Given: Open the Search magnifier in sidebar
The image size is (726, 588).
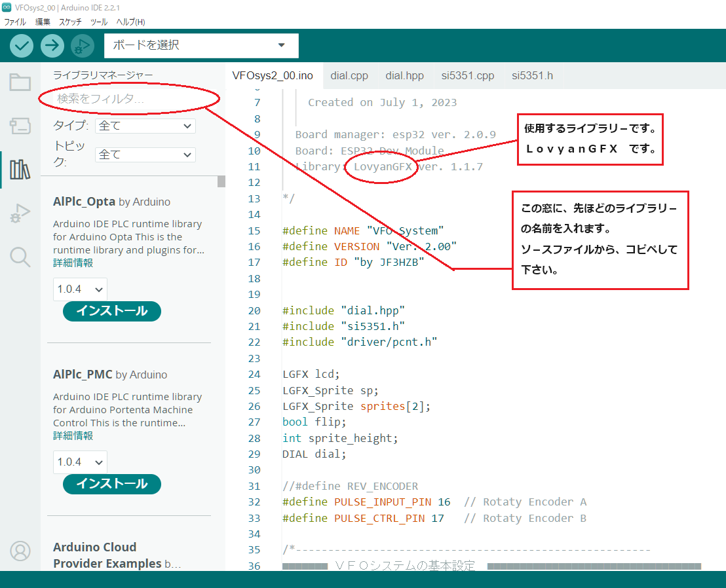Looking at the screenshot, I should point(20,257).
